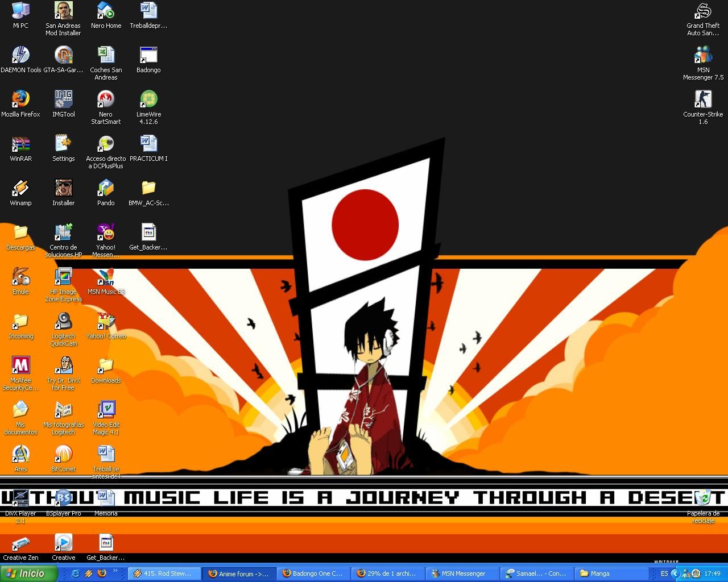728x582 pixels.
Task: Launch San Andreas Mod Installer shortcut
Action: (63, 19)
